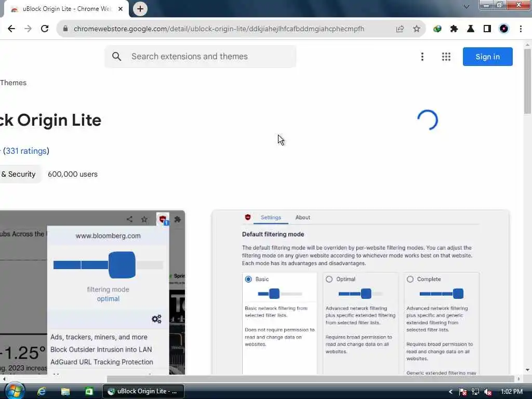This screenshot has height=399, width=532.
Task: Open the green globe extension icon
Action: click(x=437, y=29)
